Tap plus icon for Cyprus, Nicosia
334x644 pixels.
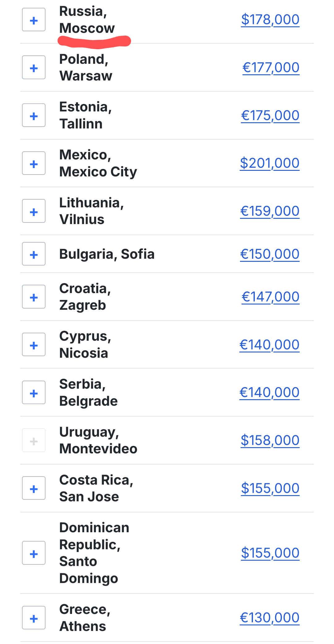34,345
